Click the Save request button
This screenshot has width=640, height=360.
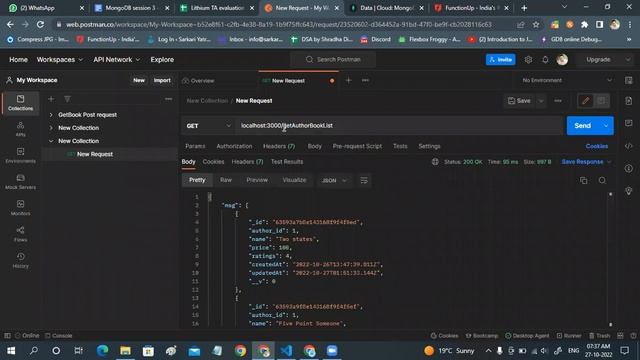(520, 101)
